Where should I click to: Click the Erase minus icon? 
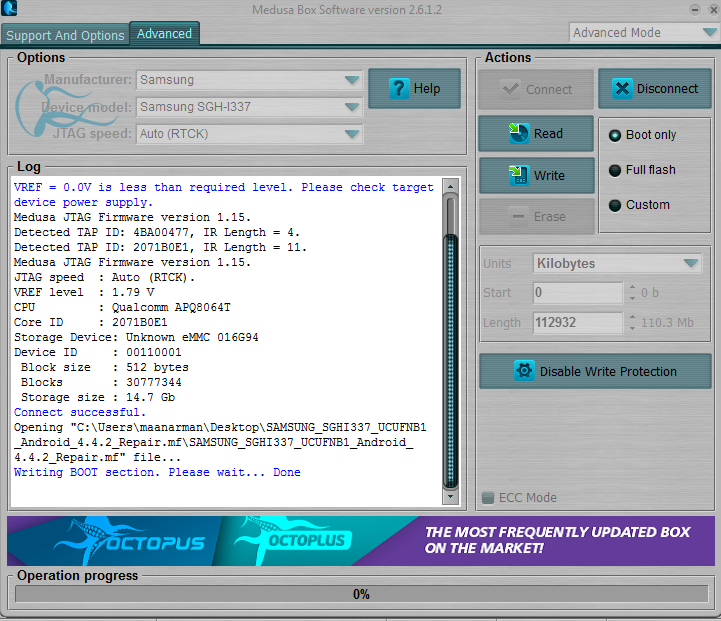pos(518,216)
